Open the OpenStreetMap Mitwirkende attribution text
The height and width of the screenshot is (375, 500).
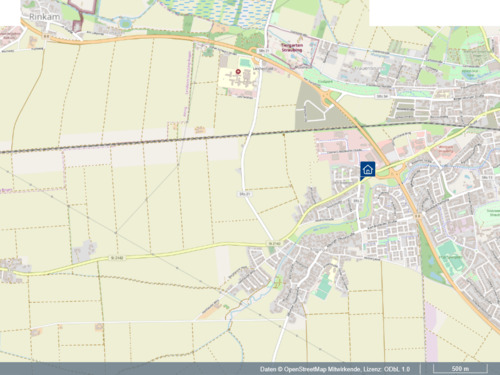click(x=322, y=369)
